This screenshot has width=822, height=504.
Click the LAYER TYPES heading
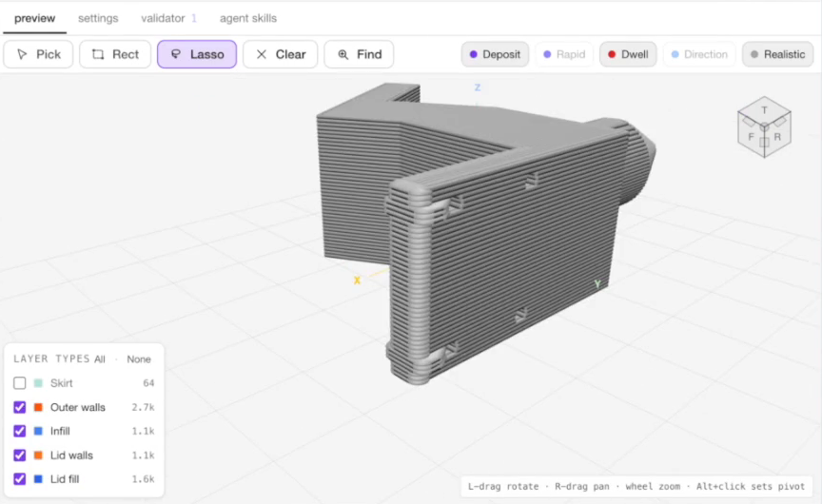coord(51,359)
